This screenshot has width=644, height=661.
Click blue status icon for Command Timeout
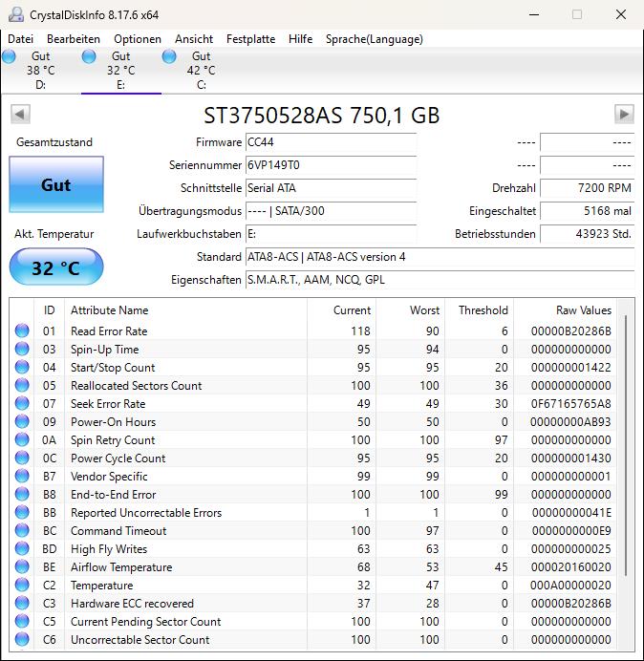22,530
